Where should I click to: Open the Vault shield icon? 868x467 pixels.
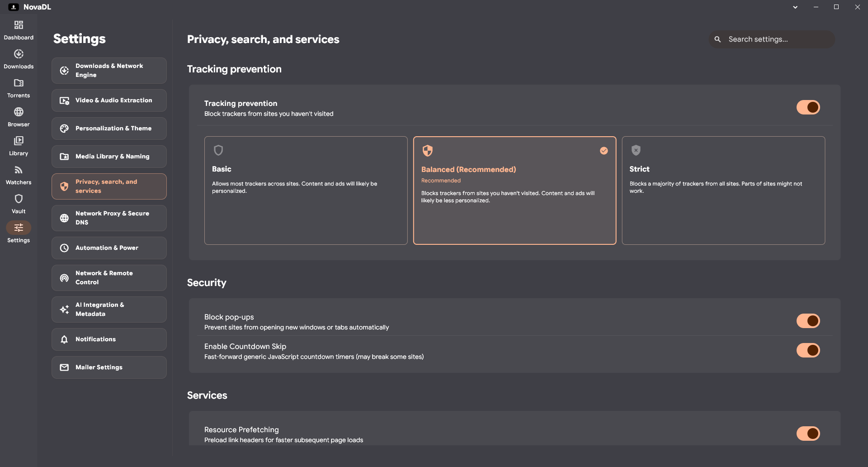[x=19, y=199]
